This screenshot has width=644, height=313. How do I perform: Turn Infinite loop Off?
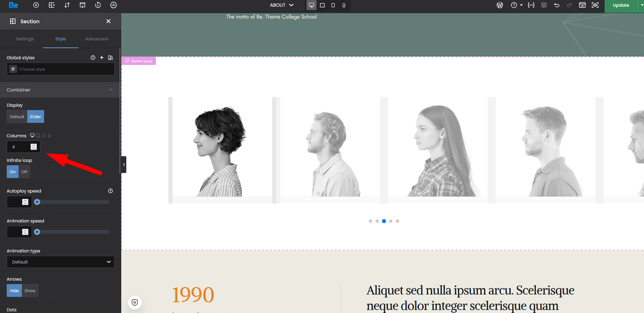[24, 172]
